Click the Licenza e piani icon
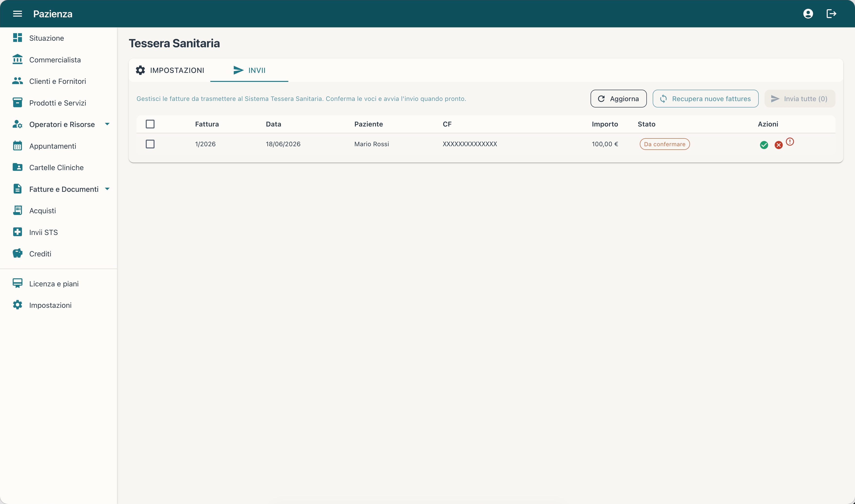Viewport: 855px width, 504px height. coord(17,283)
